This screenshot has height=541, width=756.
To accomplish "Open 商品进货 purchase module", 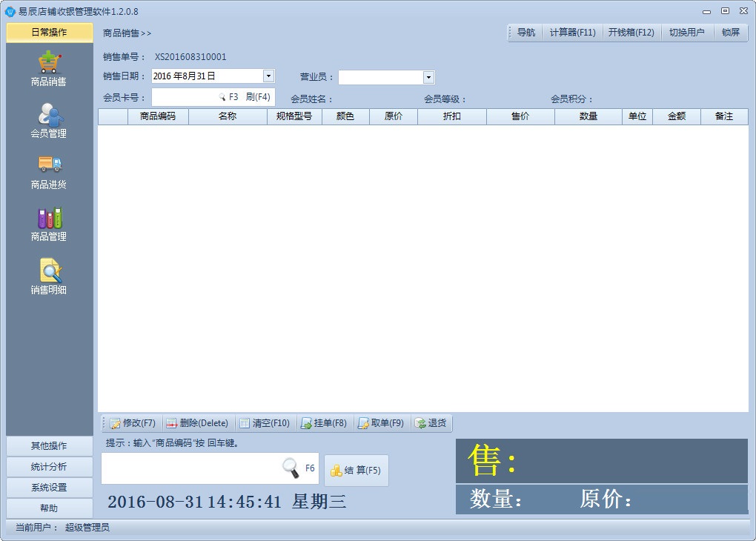I will click(49, 172).
